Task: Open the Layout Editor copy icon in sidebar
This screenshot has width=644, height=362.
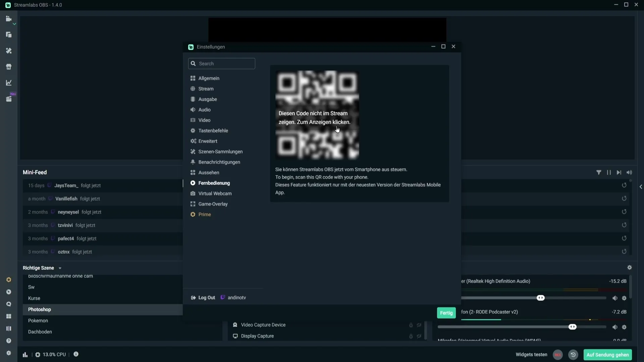Action: (9, 35)
